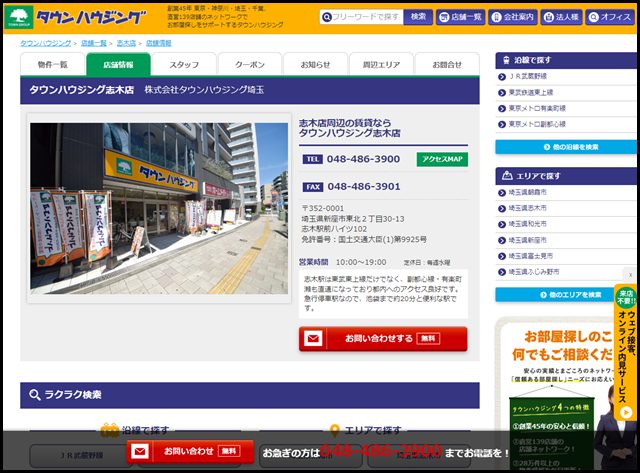Click the arrow icon beside 東京メトロ副都心線

tap(502, 124)
